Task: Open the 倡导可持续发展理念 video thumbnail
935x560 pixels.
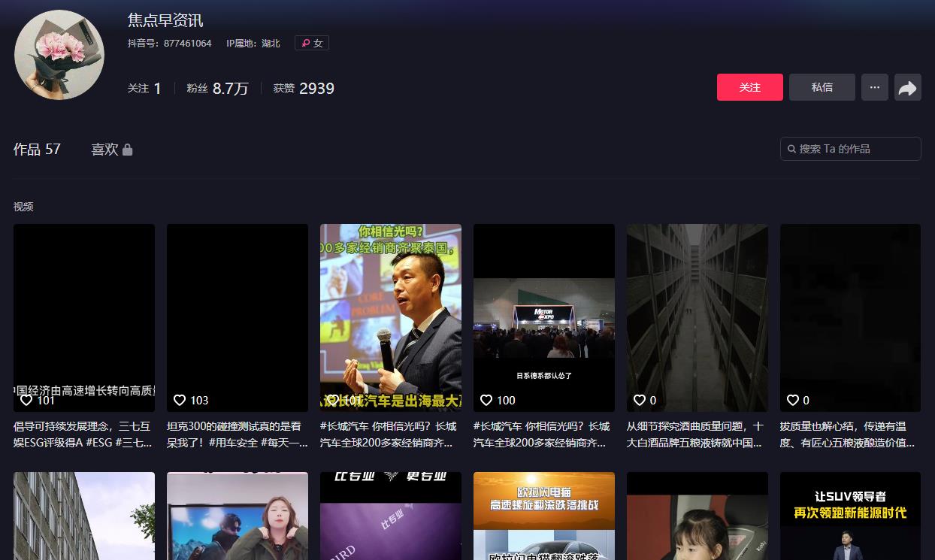Action: [84, 318]
